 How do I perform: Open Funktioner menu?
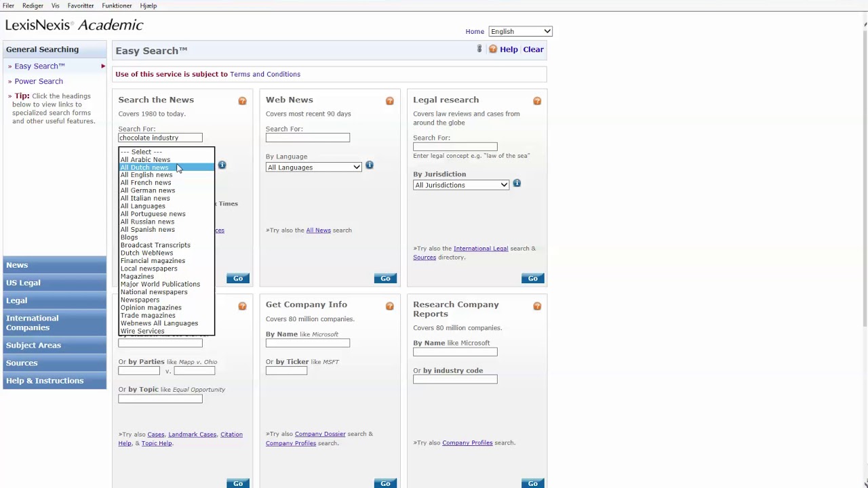(117, 5)
